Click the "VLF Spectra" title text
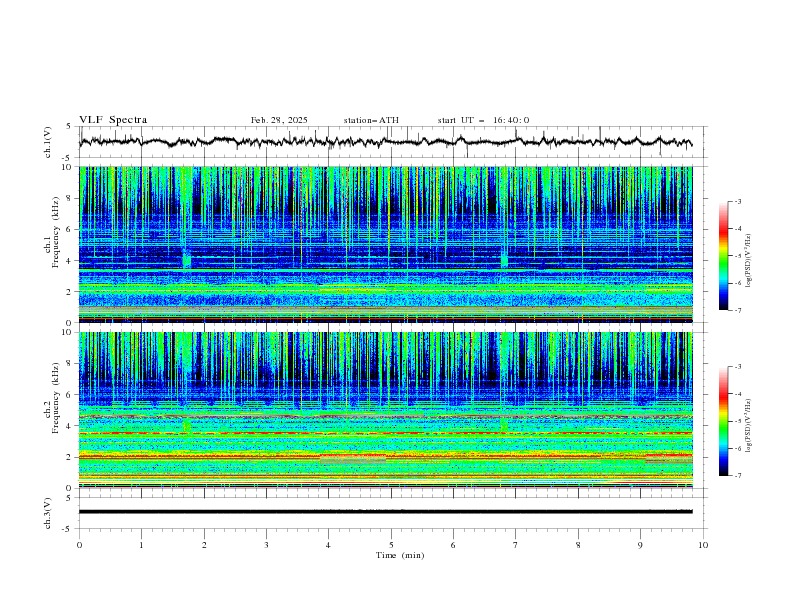The image size is (792, 612). (113, 120)
